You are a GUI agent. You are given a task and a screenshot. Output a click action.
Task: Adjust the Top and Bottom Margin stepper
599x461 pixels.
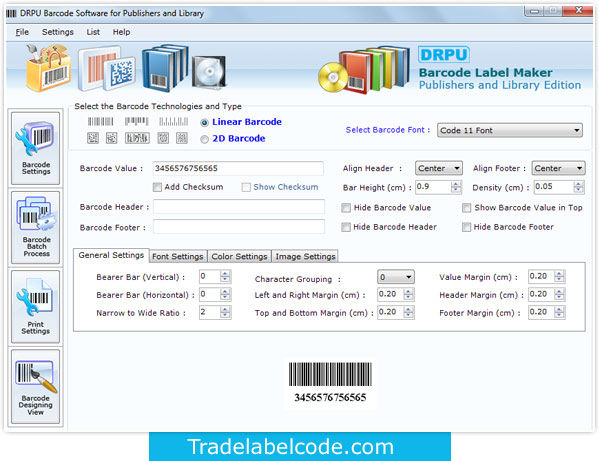(x=408, y=312)
